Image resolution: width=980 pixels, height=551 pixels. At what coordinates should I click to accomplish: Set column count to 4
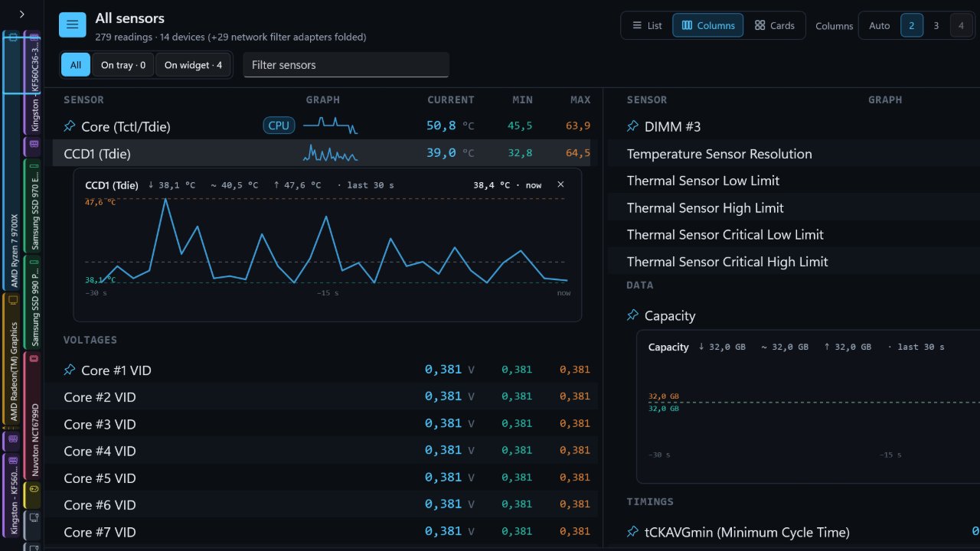click(x=960, y=25)
